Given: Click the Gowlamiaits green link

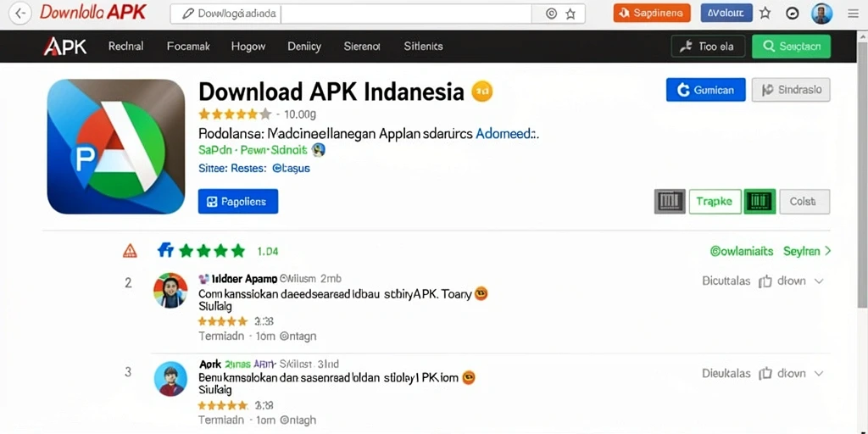Looking at the screenshot, I should click(742, 251).
